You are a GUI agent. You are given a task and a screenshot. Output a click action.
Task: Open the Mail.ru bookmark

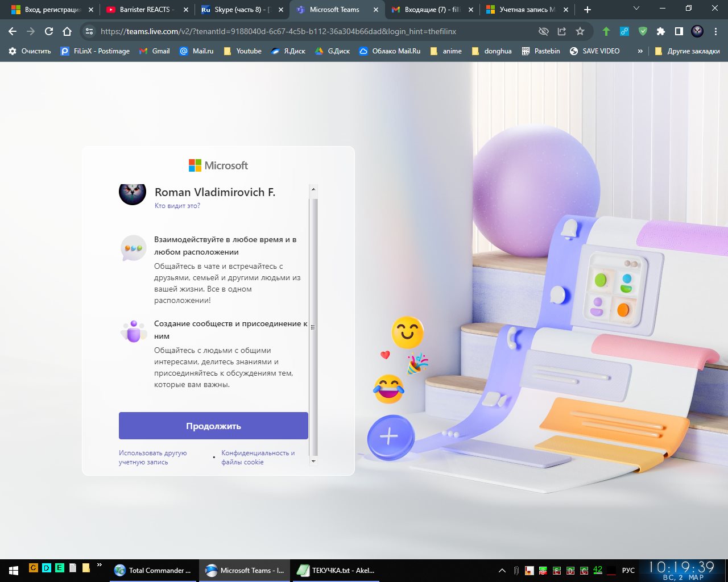[x=196, y=51]
